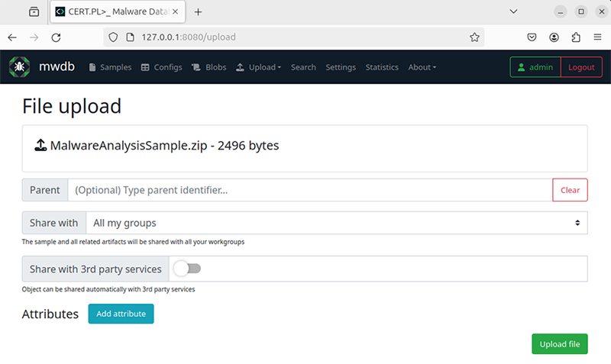Click the mwdb bug logo icon

coord(20,67)
